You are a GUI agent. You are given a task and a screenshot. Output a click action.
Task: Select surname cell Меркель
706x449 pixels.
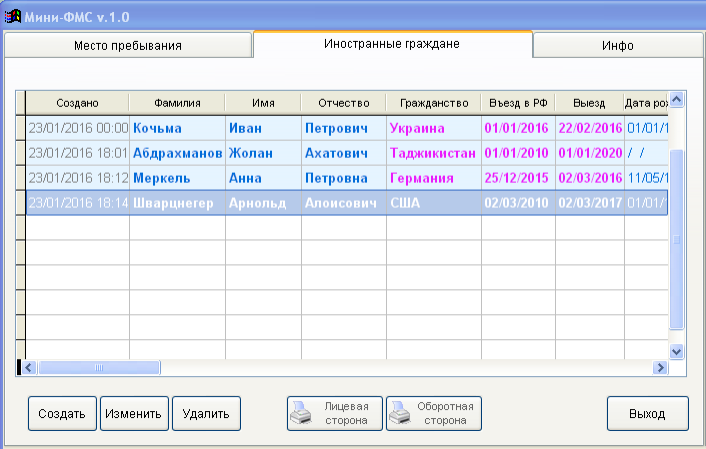[x=177, y=178]
